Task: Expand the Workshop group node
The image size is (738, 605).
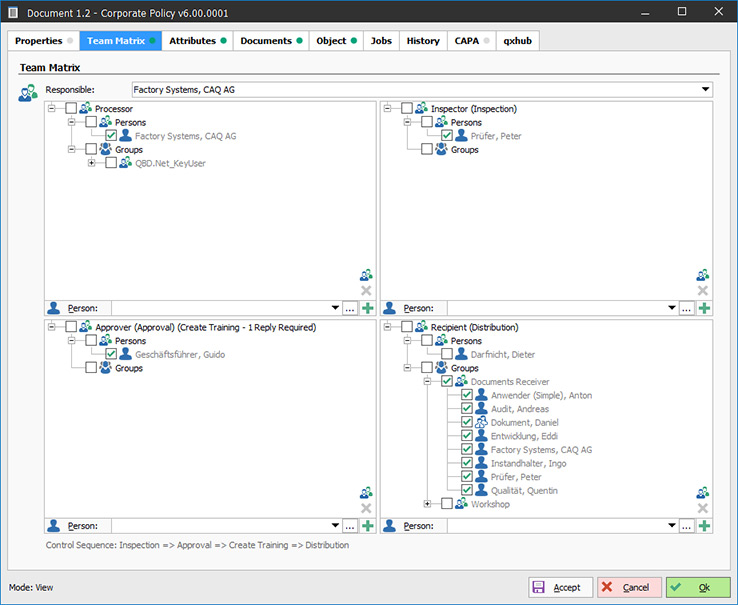Action: (x=427, y=504)
